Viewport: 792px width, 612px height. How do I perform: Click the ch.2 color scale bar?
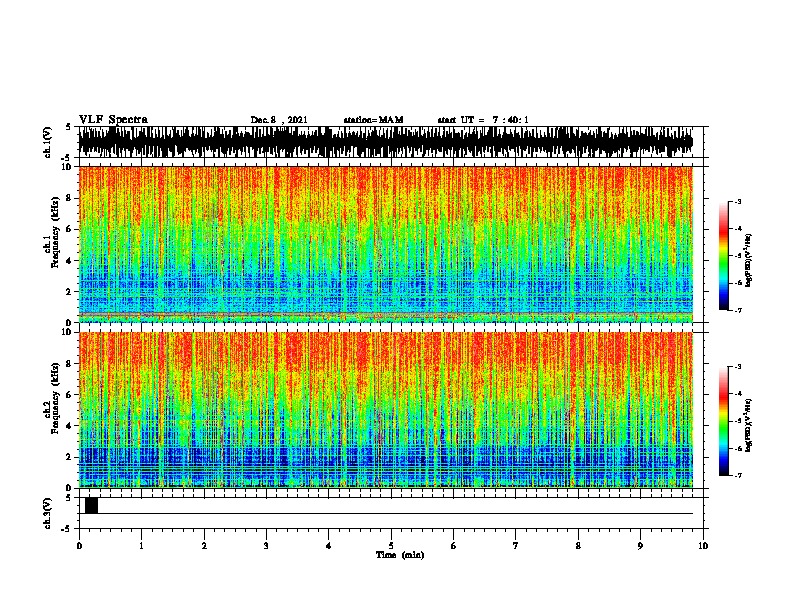tap(724, 421)
